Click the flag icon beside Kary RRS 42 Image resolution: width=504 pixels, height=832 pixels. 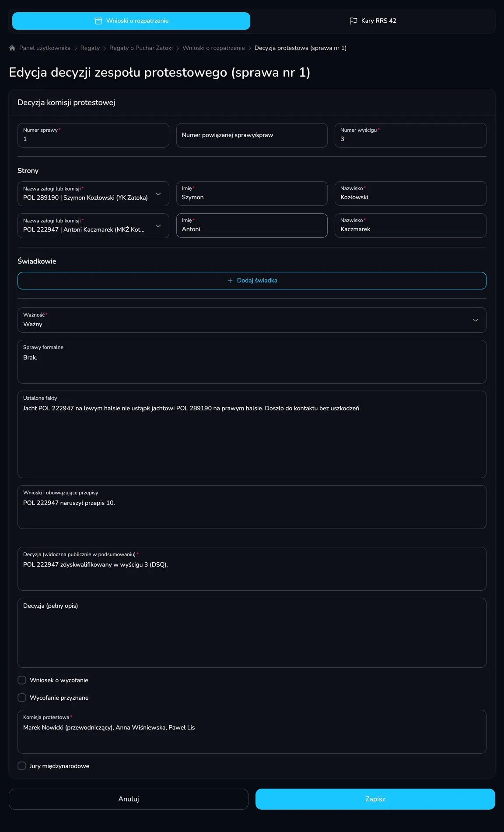click(353, 21)
